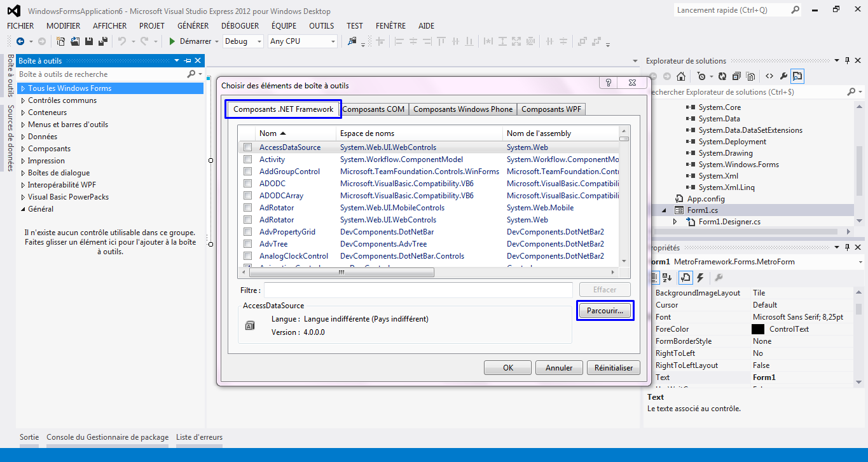This screenshot has height=462, width=868.
Task: Open the Liste d'erreurs bottom tab
Action: point(200,437)
